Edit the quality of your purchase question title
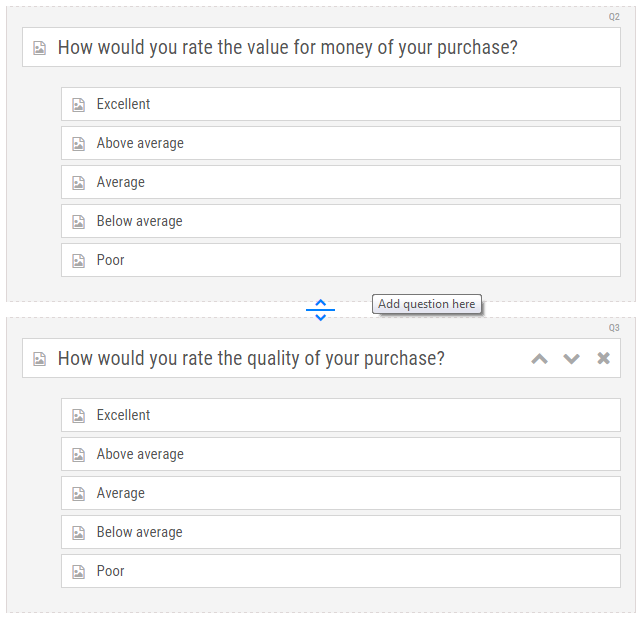Viewport: 642px width, 619px height. (251, 359)
